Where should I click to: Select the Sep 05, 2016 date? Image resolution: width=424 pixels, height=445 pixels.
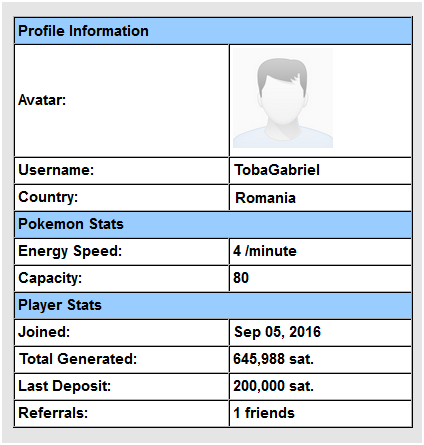(x=277, y=332)
